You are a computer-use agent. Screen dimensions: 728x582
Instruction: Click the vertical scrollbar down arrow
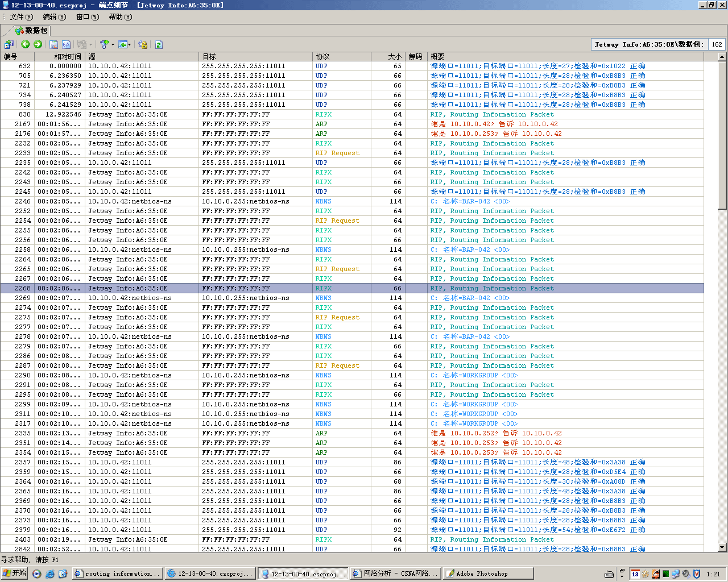point(722,547)
